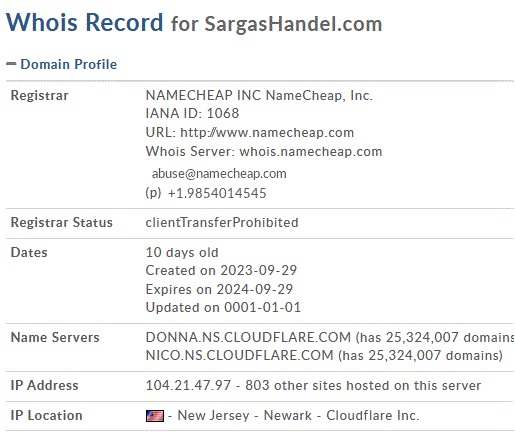Click NICO.NS.CLOUDFLARE.COM name server entry
Image resolution: width=515 pixels, height=437 pixels.
pos(239,355)
